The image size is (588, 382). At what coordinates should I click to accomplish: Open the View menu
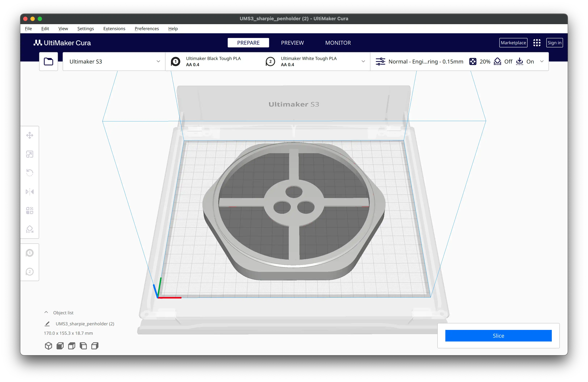(x=63, y=29)
